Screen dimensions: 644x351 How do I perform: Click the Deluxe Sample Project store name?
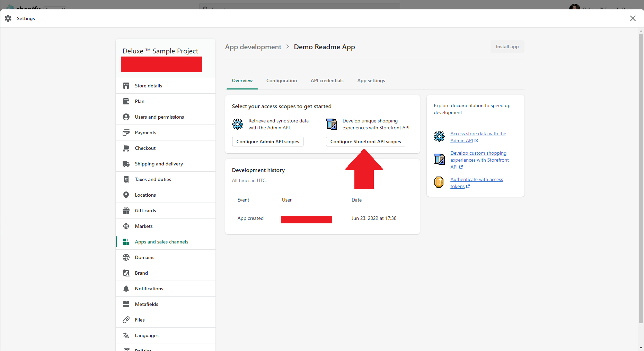(x=160, y=51)
